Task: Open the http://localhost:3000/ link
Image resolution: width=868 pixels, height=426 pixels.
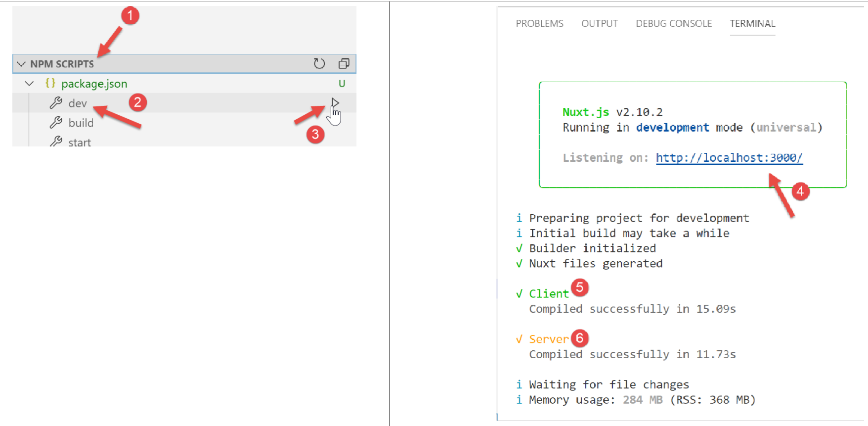Action: point(729,158)
